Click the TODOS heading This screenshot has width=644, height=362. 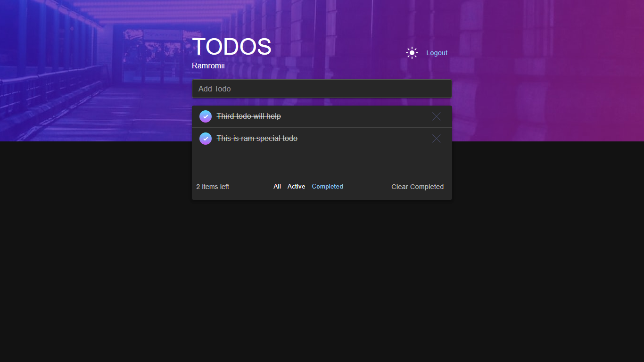click(232, 47)
